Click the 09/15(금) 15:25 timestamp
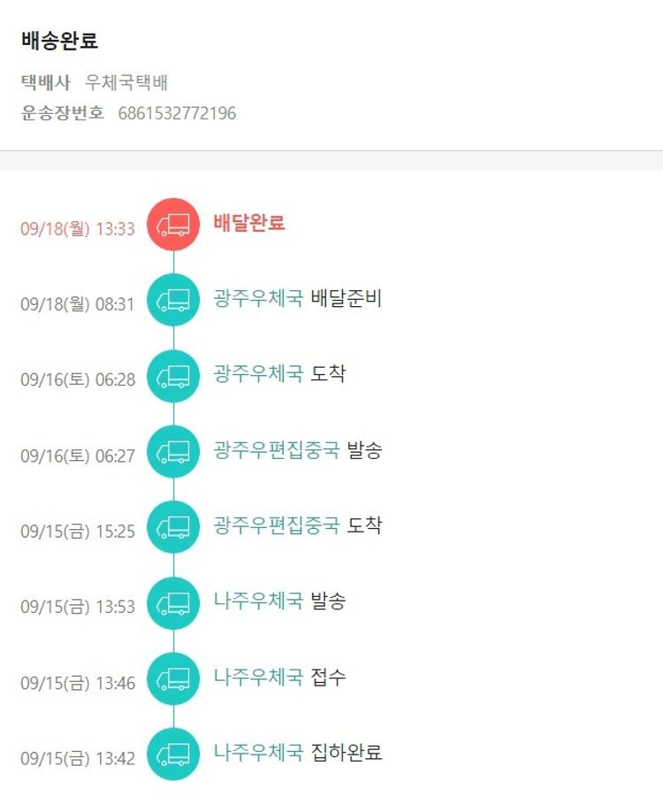Screen dimensions: 663x812 coord(78,532)
